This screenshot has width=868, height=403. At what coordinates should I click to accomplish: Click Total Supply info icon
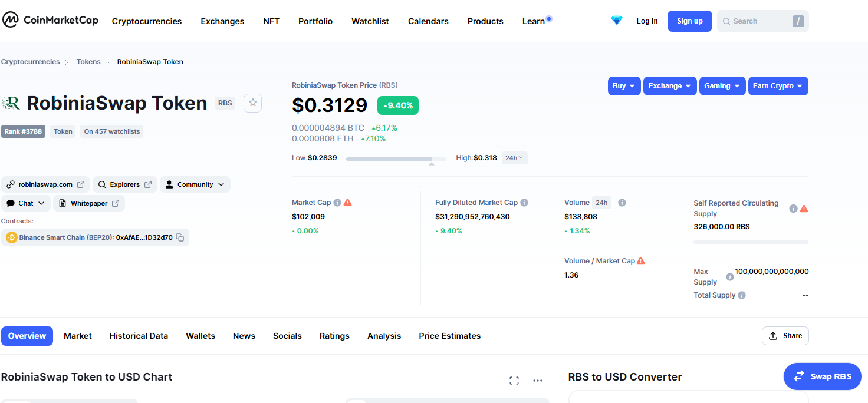click(742, 295)
